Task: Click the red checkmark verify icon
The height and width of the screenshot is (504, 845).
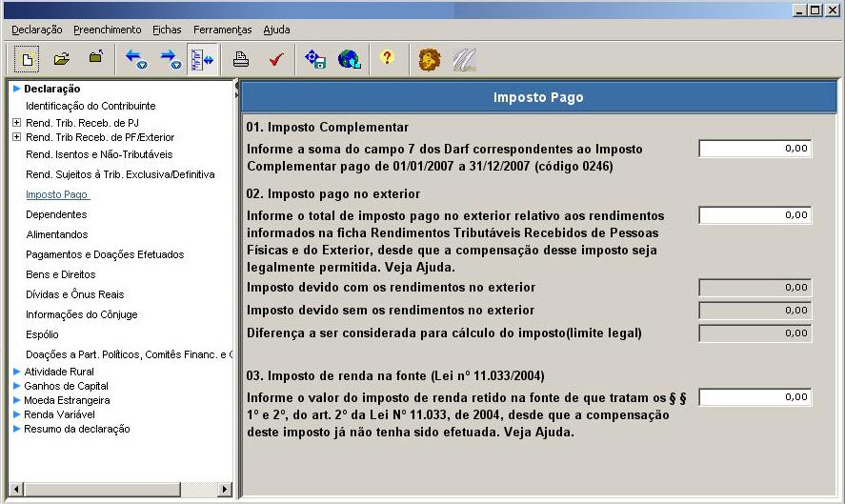Action: (276, 59)
